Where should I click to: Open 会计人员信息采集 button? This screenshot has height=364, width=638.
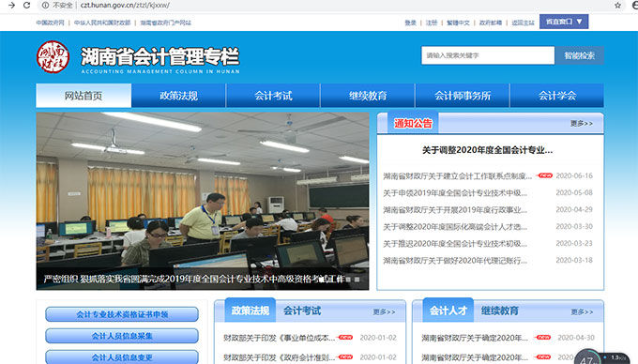(122, 336)
